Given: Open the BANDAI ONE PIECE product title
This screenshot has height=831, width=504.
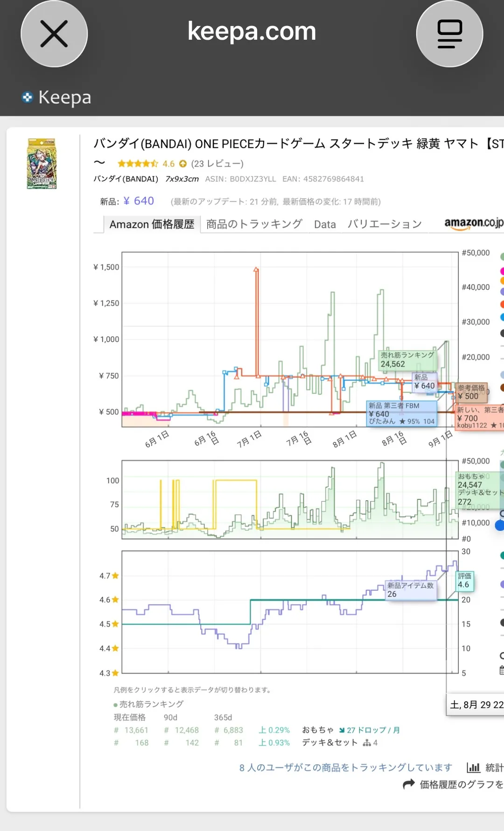Looking at the screenshot, I should click(x=299, y=143).
